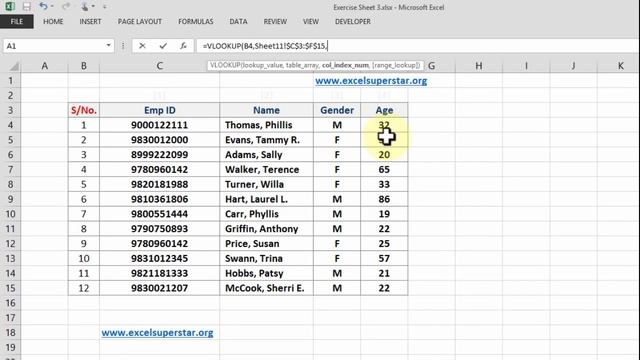The width and height of the screenshot is (640, 360).
Task: Click table_array in the function tooltip
Action: pyautogui.click(x=302, y=65)
